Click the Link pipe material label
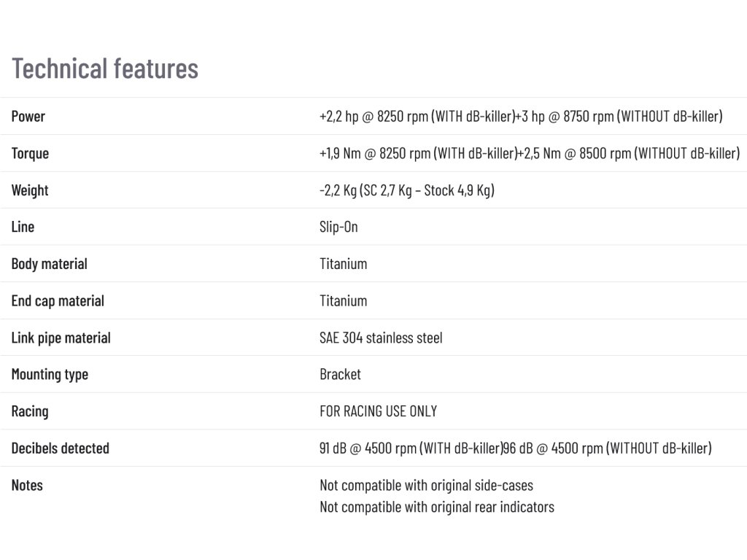The image size is (747, 560). coord(61,338)
